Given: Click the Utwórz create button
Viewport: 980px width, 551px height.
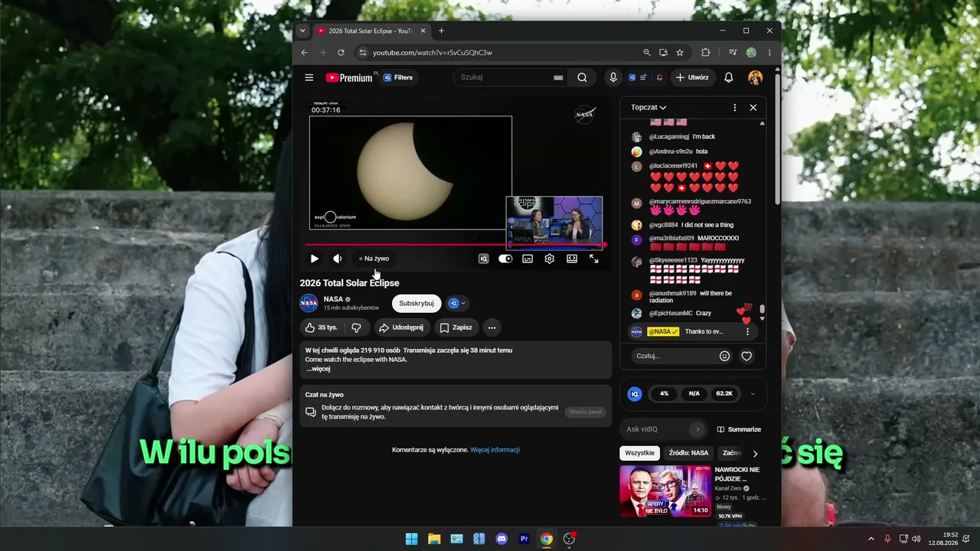Looking at the screenshot, I should click(692, 77).
